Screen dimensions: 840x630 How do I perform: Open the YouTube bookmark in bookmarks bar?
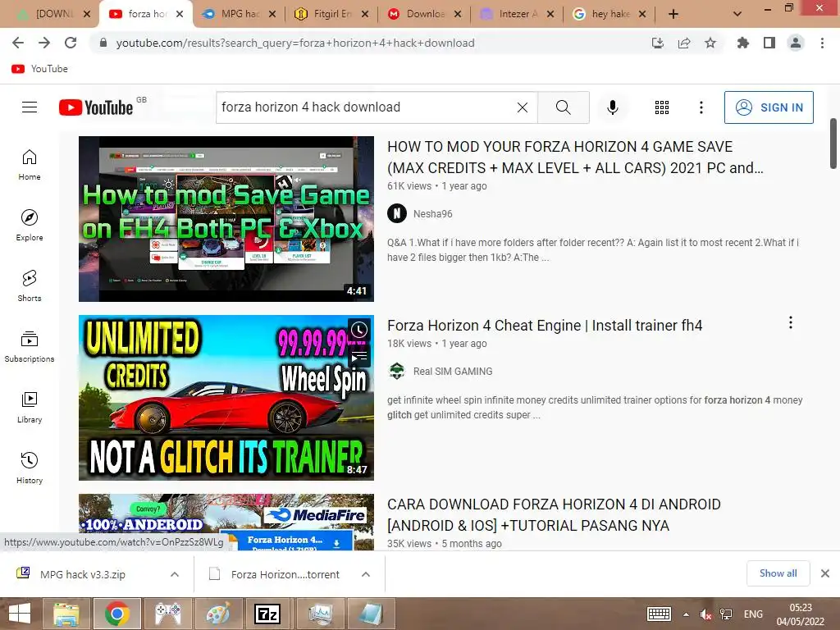point(39,69)
